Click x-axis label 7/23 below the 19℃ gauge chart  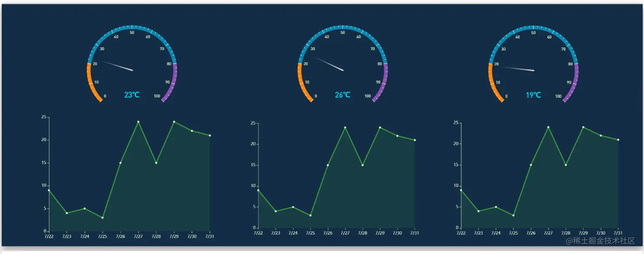478,233
